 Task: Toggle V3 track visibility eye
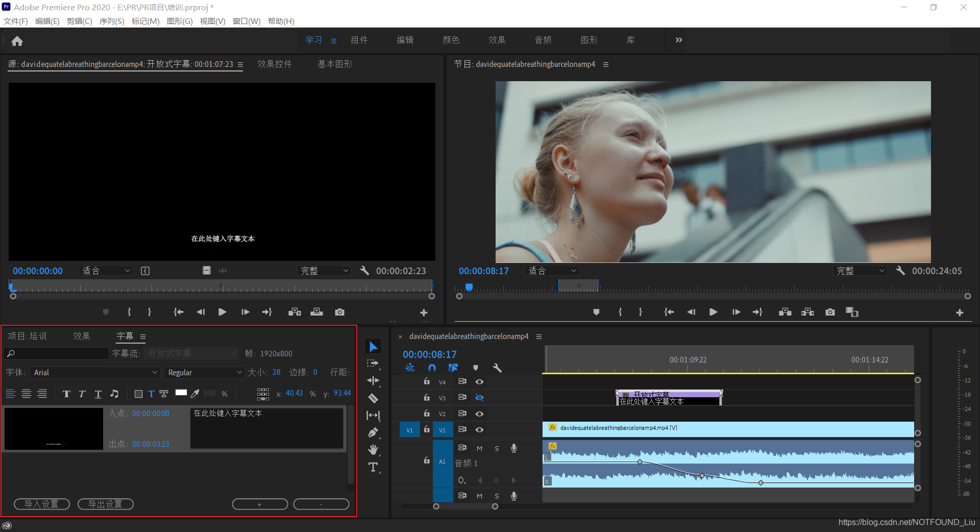point(479,397)
